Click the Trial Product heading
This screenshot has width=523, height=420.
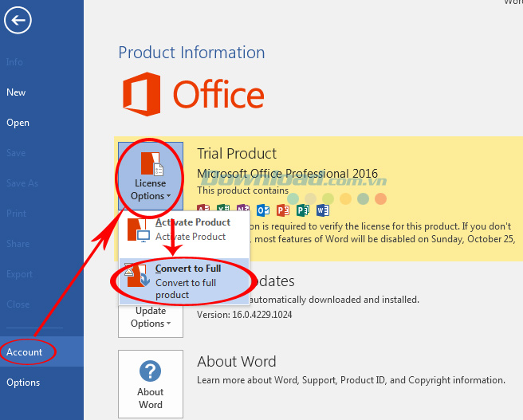(x=237, y=154)
